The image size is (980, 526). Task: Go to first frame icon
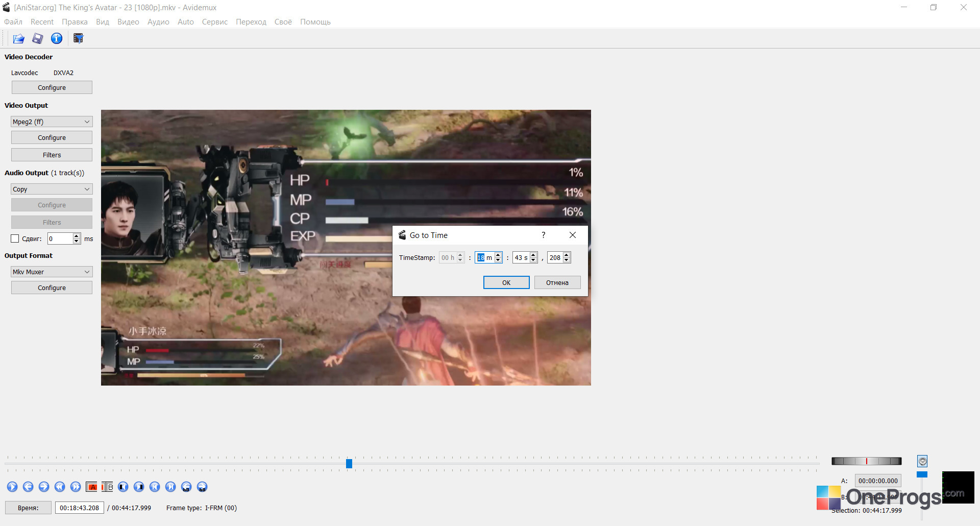point(155,487)
